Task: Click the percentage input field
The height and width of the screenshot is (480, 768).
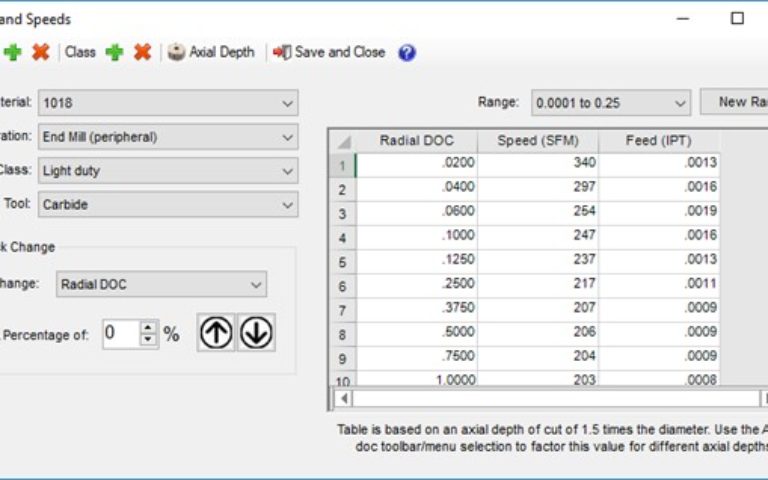Action: coord(121,334)
